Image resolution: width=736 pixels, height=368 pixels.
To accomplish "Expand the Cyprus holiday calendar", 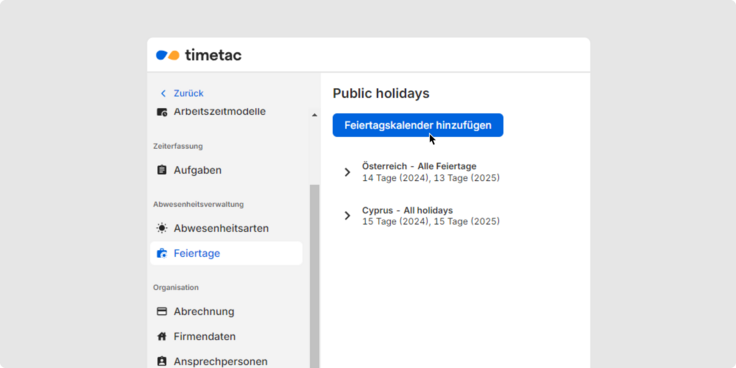I will (x=347, y=215).
